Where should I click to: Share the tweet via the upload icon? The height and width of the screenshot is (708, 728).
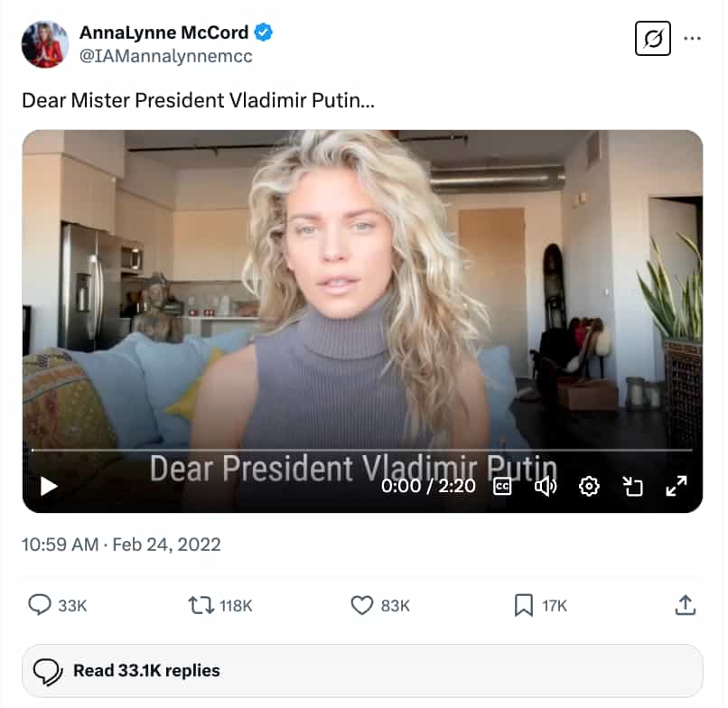[x=685, y=605]
